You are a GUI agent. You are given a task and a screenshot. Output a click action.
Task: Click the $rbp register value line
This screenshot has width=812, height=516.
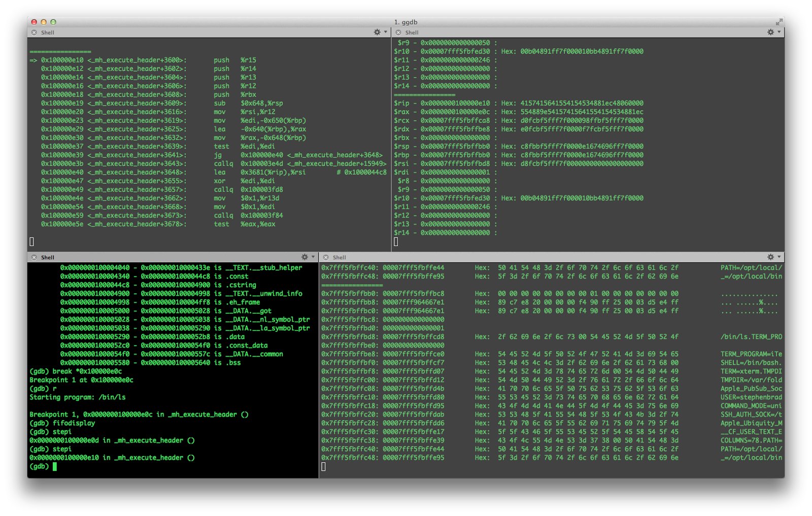(x=519, y=155)
